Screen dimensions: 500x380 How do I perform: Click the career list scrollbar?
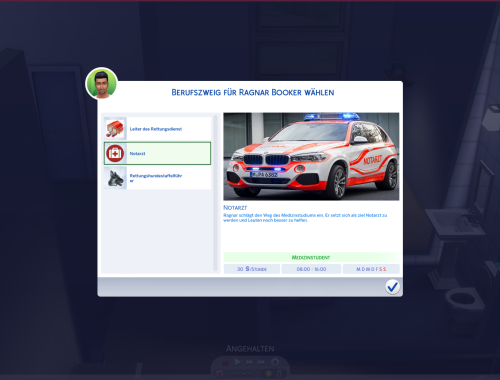point(216,193)
